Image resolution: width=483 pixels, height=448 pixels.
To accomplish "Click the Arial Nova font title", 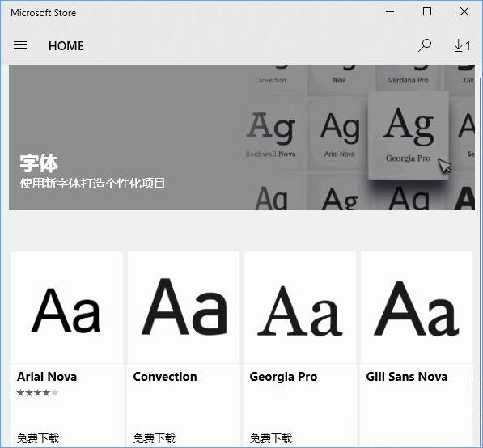I will (47, 377).
